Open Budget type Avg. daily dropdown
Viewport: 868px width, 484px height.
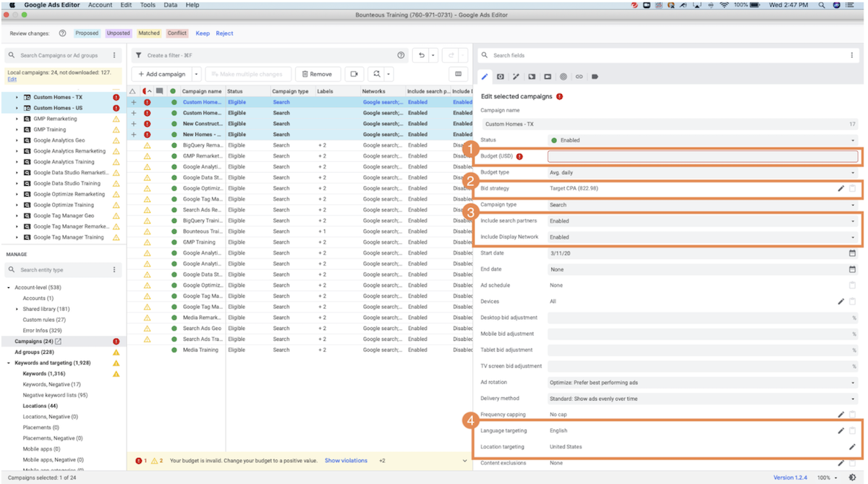click(x=702, y=172)
